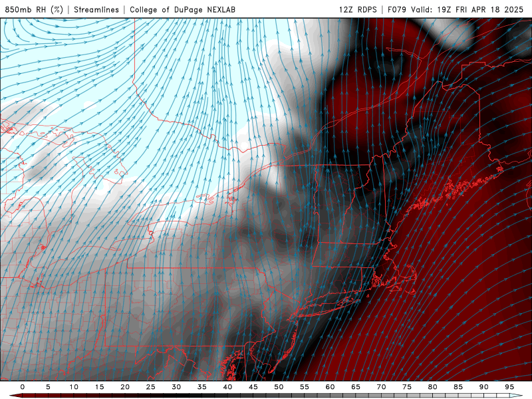
Task: Click the colorbar label '95'
Action: point(509,387)
